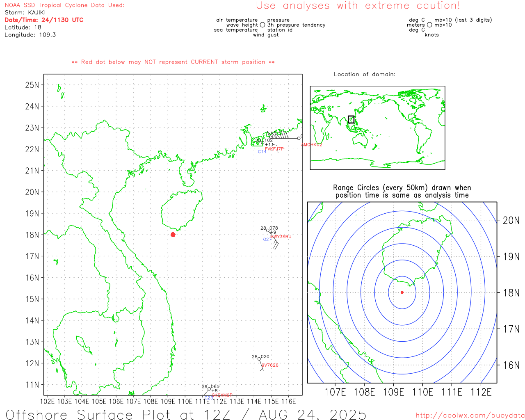The height and width of the screenshot is (420, 525).
Task: Click the red storm position dot near Hainan
Action: (x=173, y=235)
